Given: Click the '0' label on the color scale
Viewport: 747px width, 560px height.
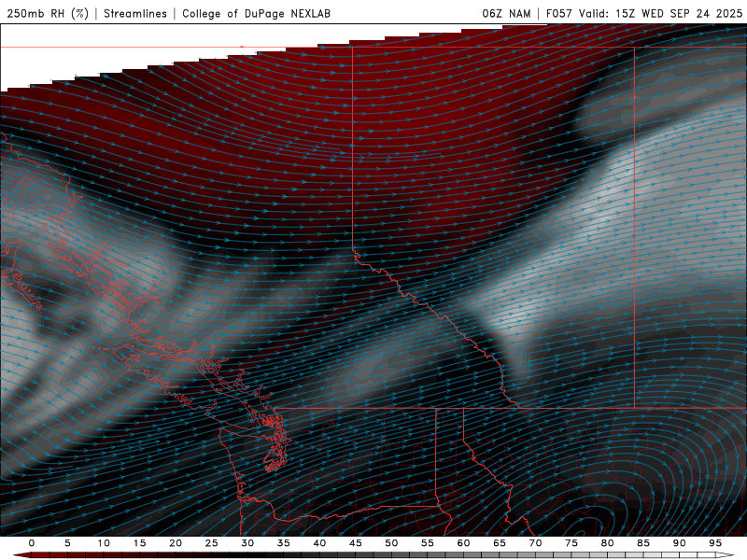Looking at the screenshot, I should click(x=32, y=543).
